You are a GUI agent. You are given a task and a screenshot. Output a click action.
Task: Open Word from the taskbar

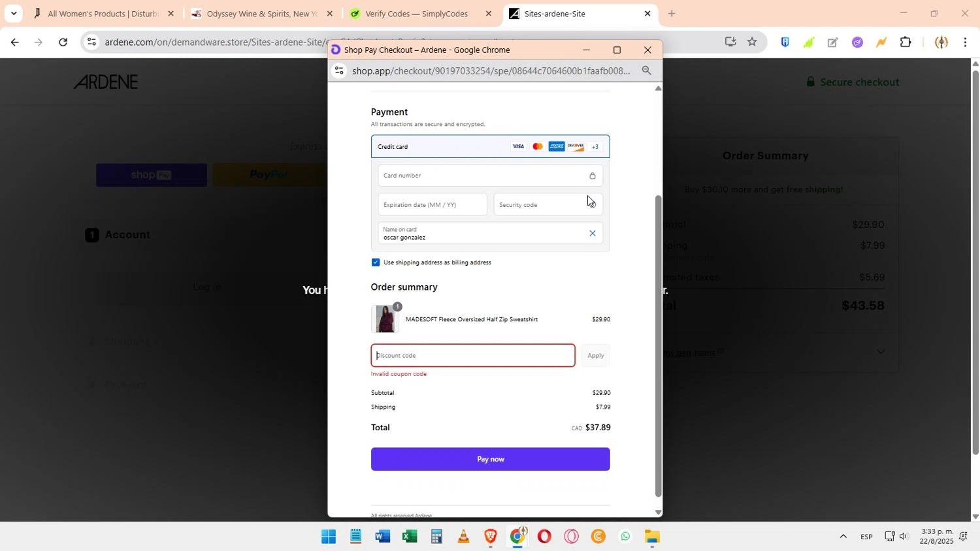[383, 537]
